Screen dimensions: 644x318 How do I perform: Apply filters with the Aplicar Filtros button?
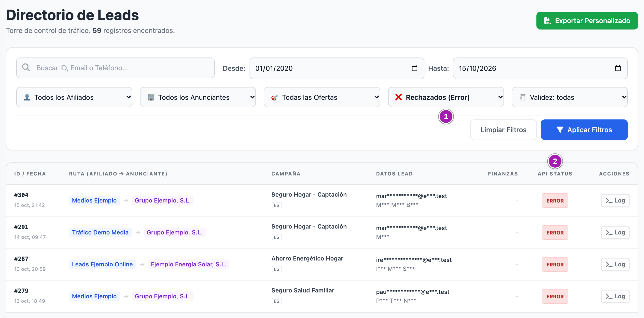point(584,130)
